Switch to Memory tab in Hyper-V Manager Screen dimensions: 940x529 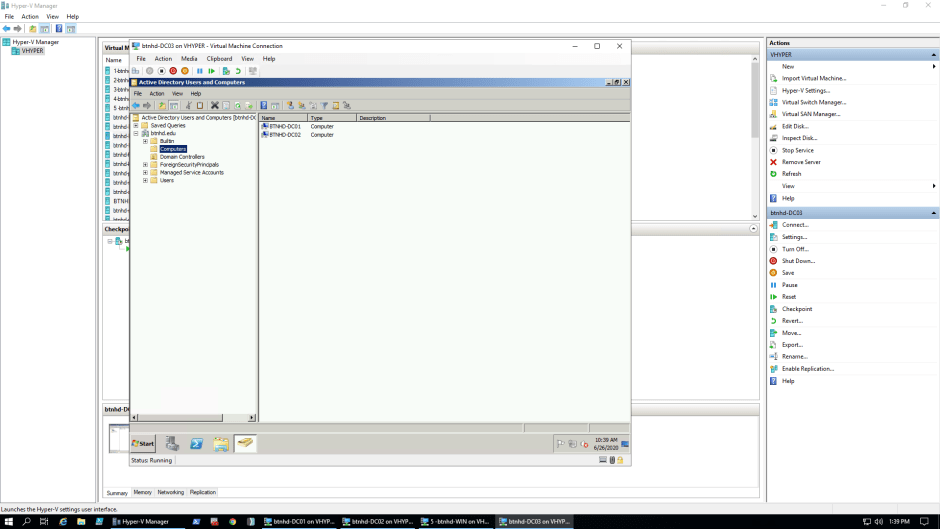pyautogui.click(x=143, y=492)
